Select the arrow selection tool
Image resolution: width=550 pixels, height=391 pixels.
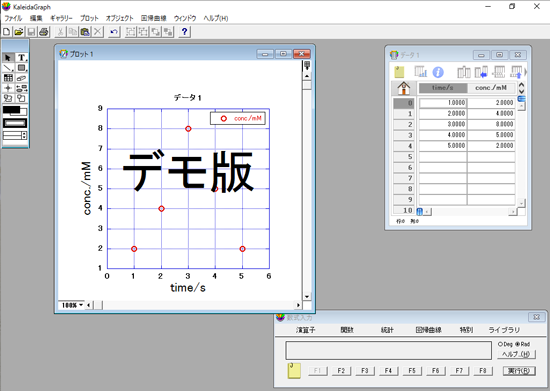[x=8, y=57]
